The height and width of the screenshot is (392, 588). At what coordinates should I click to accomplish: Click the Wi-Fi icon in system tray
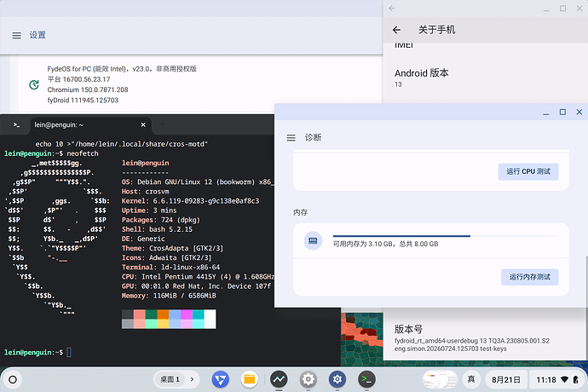click(564, 379)
